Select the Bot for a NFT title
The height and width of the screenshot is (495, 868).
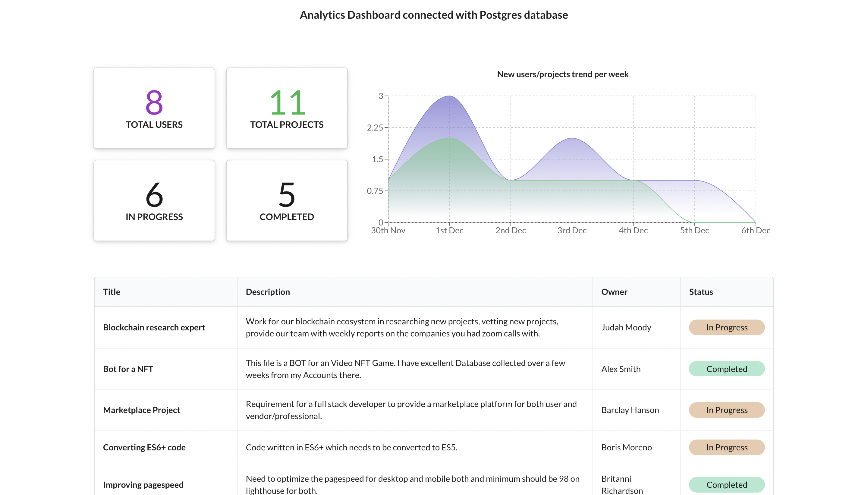click(128, 369)
